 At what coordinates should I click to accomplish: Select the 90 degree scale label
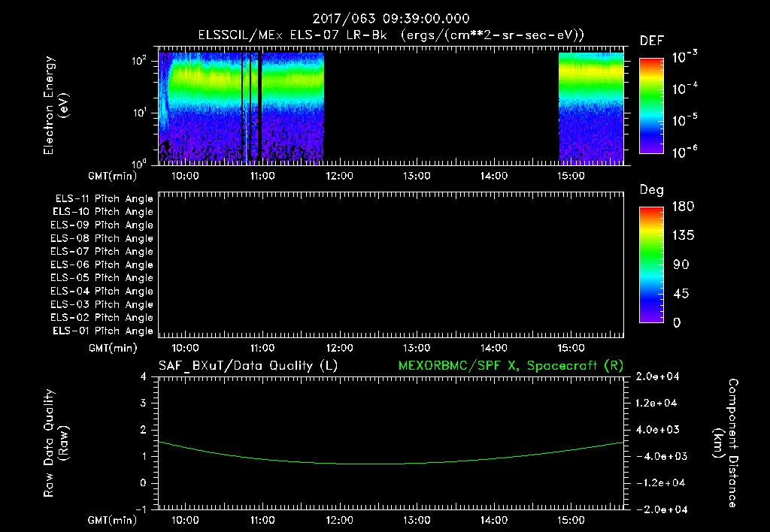681,265
